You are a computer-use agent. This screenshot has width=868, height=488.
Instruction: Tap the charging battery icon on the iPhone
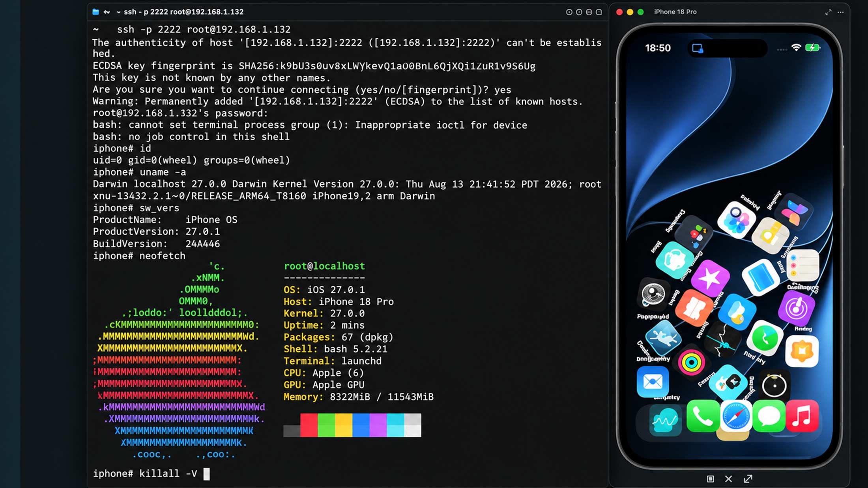(812, 48)
